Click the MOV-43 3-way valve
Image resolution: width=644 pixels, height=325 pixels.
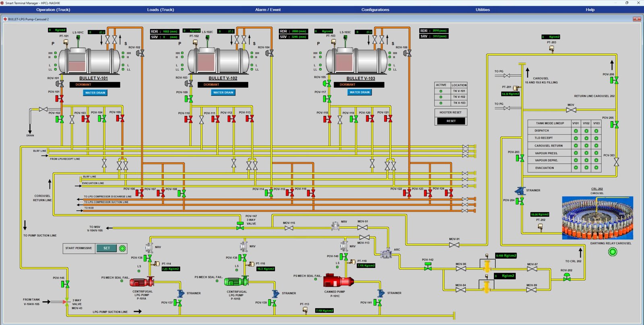(x=66, y=301)
